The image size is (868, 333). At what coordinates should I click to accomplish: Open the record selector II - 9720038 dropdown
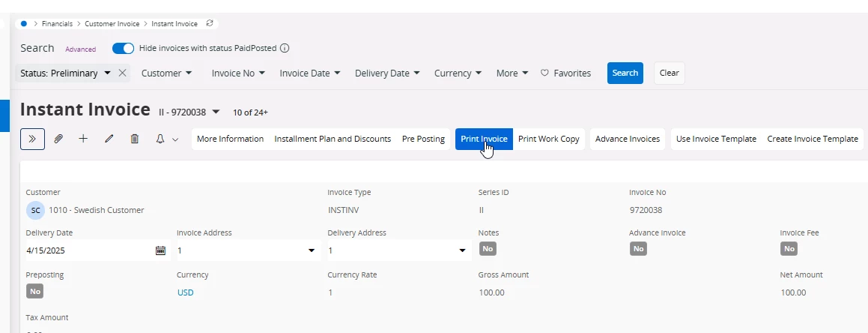[x=216, y=112]
